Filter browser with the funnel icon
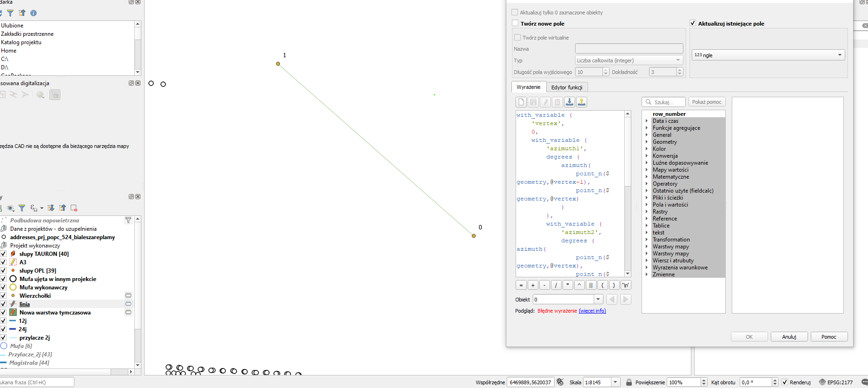868x388 pixels. (10, 13)
